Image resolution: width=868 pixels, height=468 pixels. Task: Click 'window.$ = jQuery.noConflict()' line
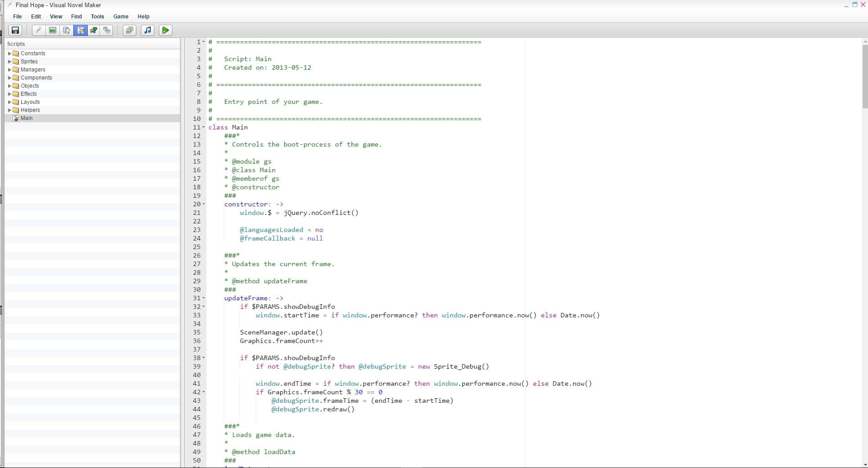[x=299, y=213]
